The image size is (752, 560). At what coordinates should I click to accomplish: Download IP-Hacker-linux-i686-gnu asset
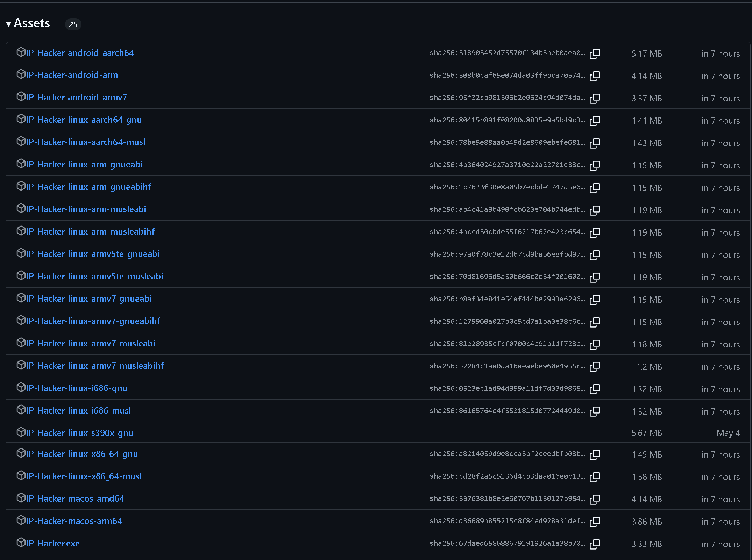77,388
